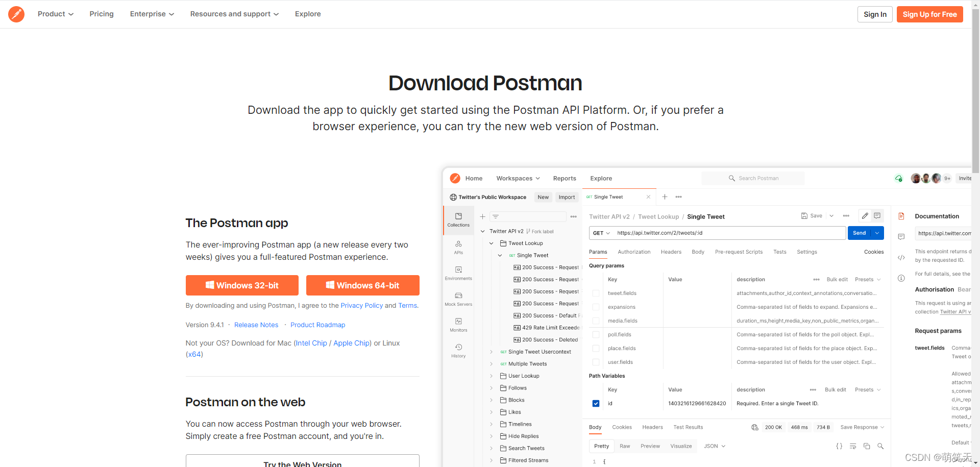Enable the expansions checkbox

tap(596, 307)
